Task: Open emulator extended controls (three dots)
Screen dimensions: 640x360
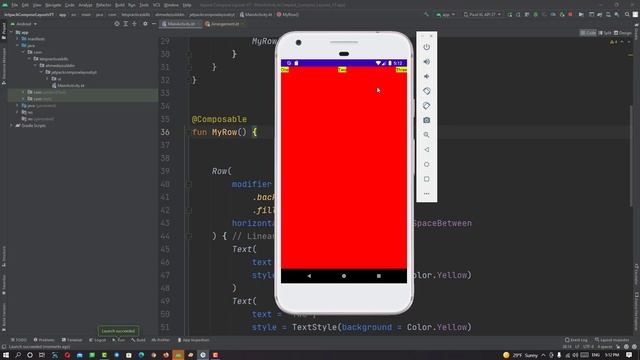Action: tap(427, 193)
